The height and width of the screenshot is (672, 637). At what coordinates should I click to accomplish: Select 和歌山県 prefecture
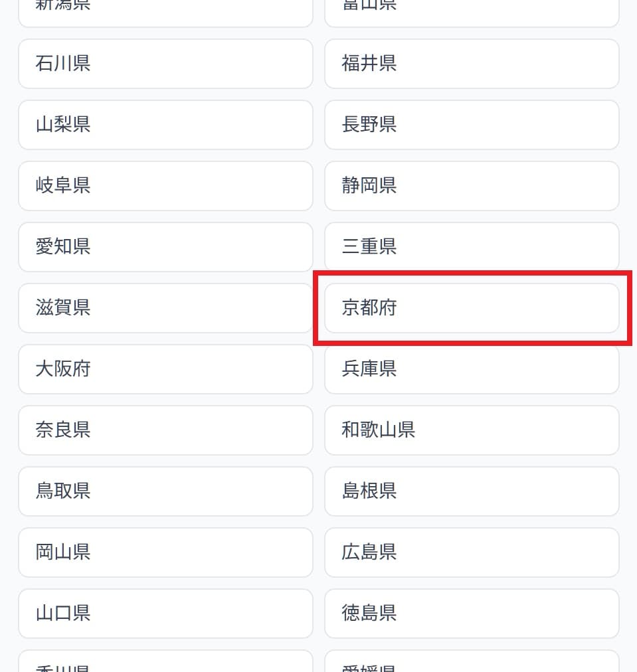click(472, 430)
